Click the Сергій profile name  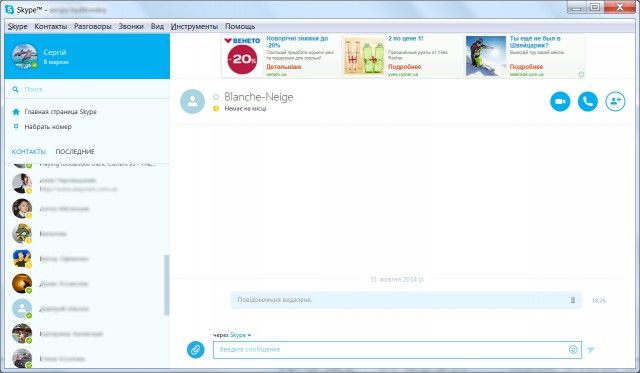click(x=55, y=52)
